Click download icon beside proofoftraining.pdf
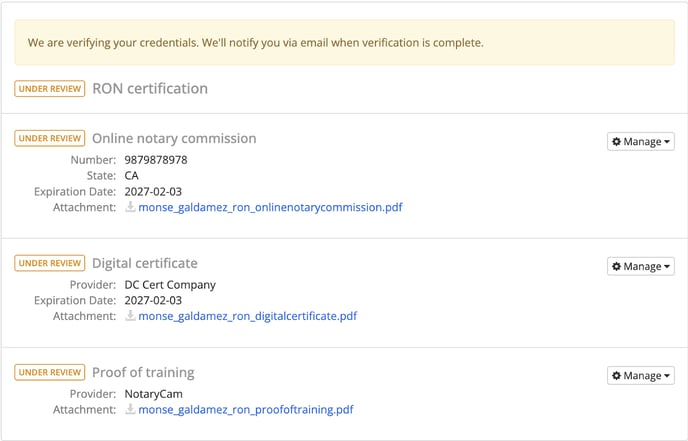The height and width of the screenshot is (441, 688). pos(130,409)
